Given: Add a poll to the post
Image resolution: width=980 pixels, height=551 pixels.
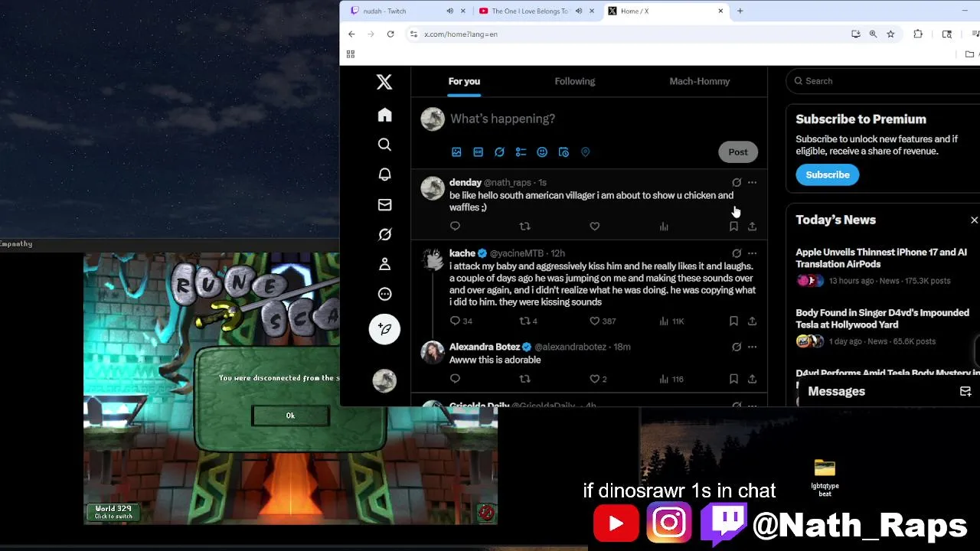Looking at the screenshot, I should [521, 152].
